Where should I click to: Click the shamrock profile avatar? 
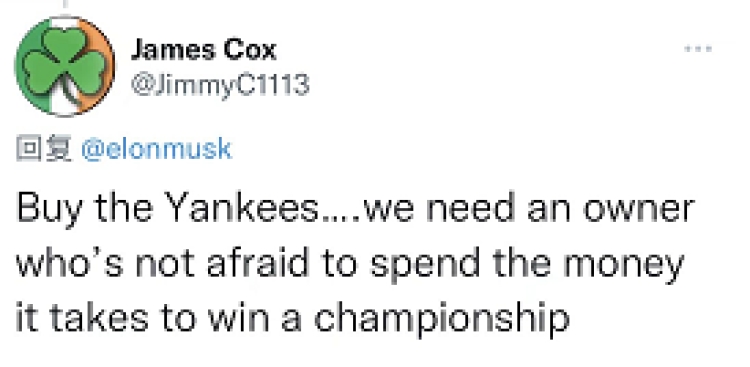65,66
